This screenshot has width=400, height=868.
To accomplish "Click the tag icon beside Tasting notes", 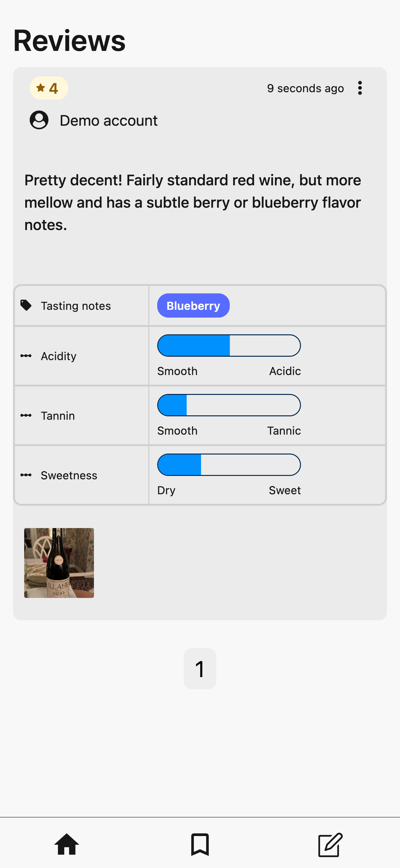I will [26, 305].
